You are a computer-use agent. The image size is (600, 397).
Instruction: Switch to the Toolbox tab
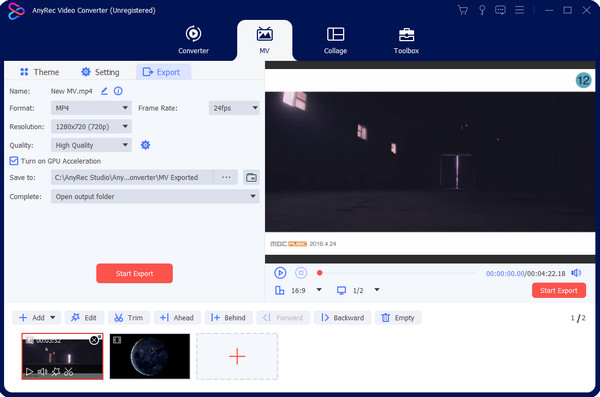(406, 40)
